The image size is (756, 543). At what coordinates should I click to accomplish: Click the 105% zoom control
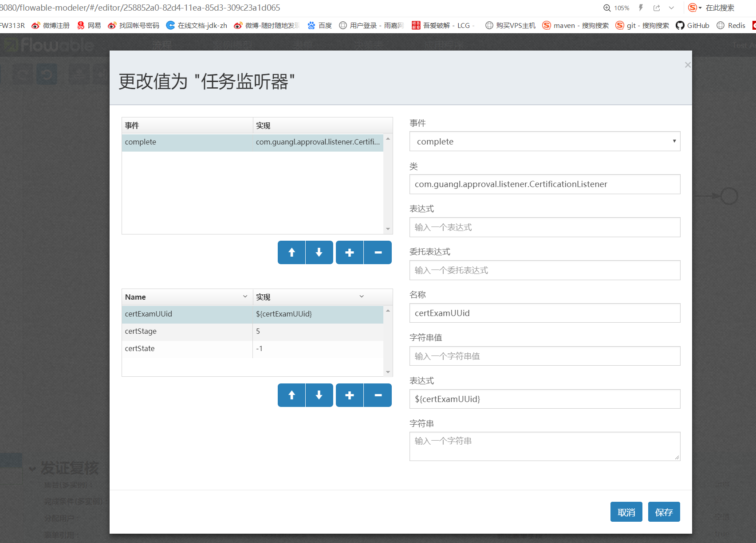617,8
